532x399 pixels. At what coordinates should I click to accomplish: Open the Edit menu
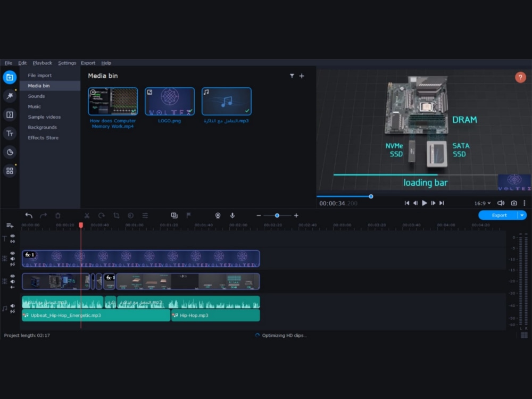[22, 63]
